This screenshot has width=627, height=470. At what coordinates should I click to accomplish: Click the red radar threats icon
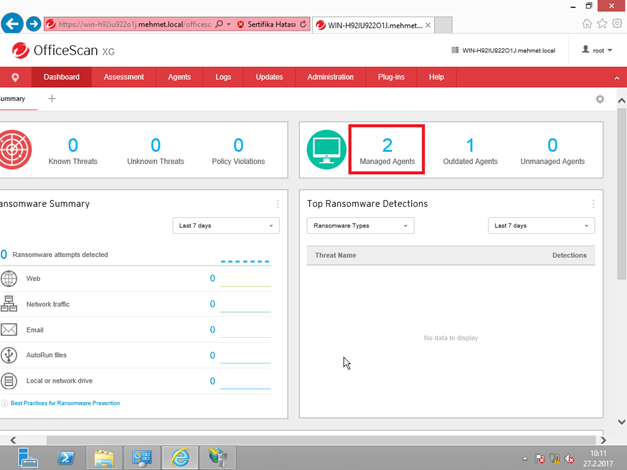click(15, 150)
